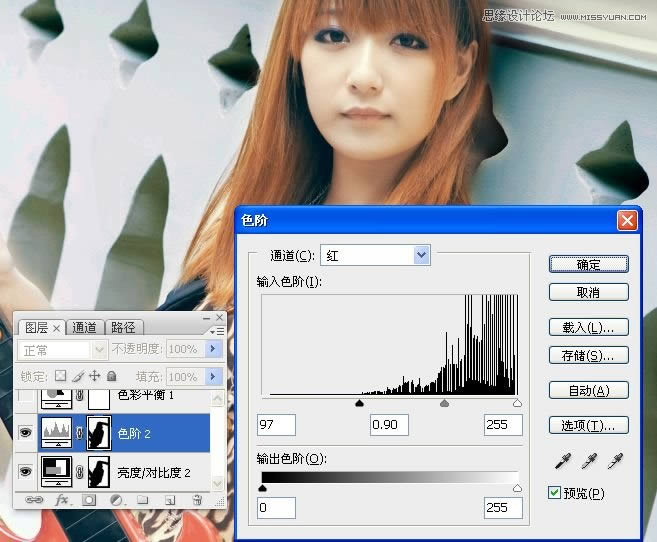The height and width of the screenshot is (542, 657).
Task: Hide the 亮度/对比度 2 layer via eye icon
Action: click(24, 471)
